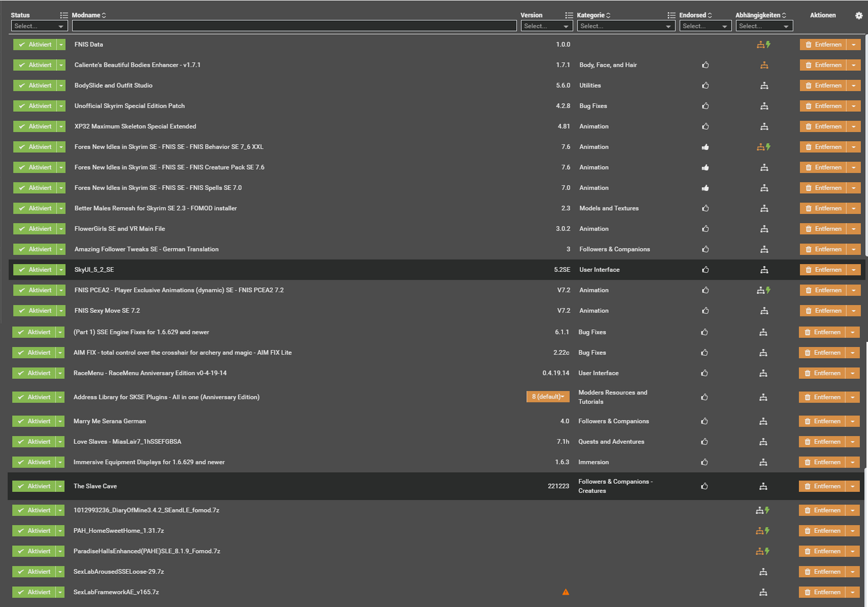The width and height of the screenshot is (868, 607).
Task: Open dependencies icon for SexLabArousedSSELoose
Action: tap(763, 572)
